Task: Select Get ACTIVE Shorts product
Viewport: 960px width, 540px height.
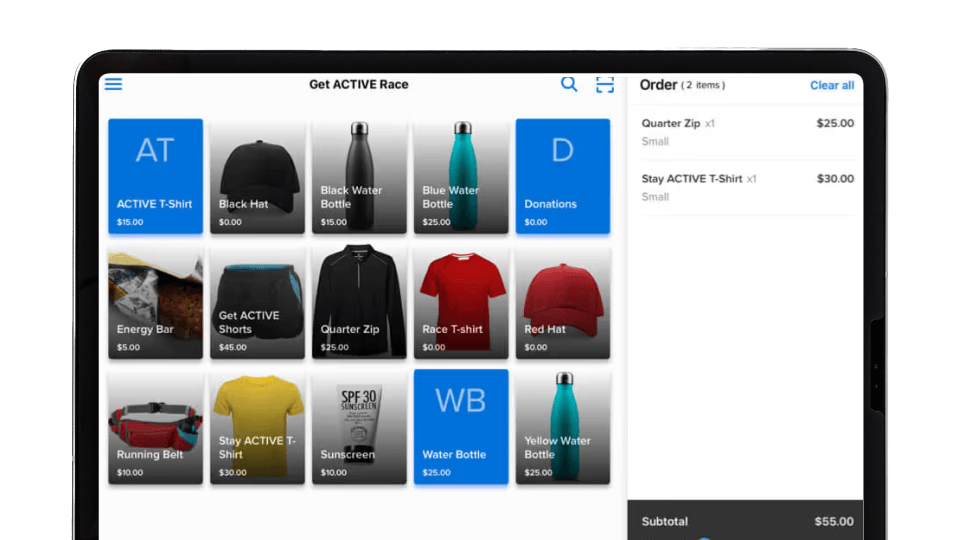Action: (x=257, y=301)
